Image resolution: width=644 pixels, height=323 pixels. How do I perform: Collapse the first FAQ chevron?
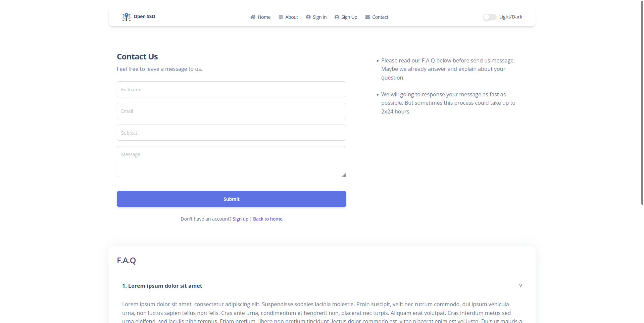click(521, 286)
